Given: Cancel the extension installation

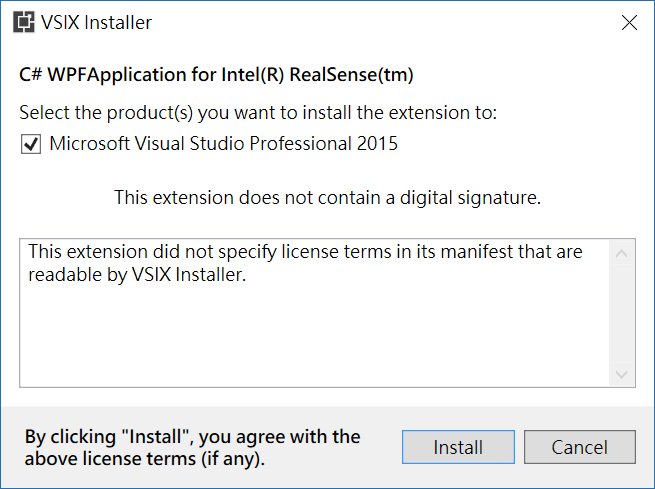Looking at the screenshot, I should point(579,448).
